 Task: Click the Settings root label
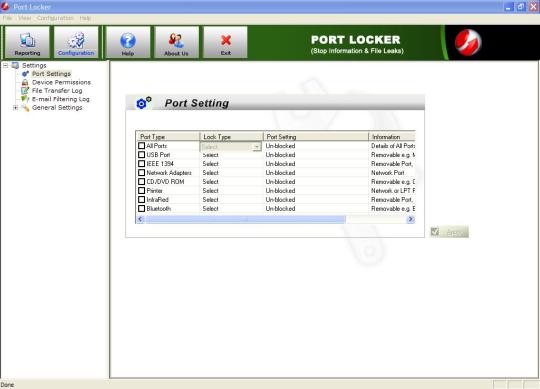coord(34,65)
